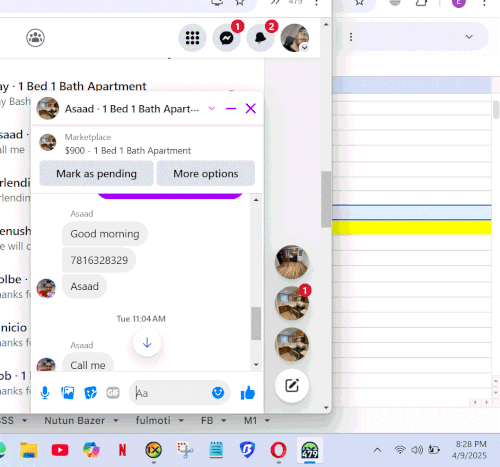The height and width of the screenshot is (467, 500).
Task: Close the Asaad chat popup
Action: point(251,108)
